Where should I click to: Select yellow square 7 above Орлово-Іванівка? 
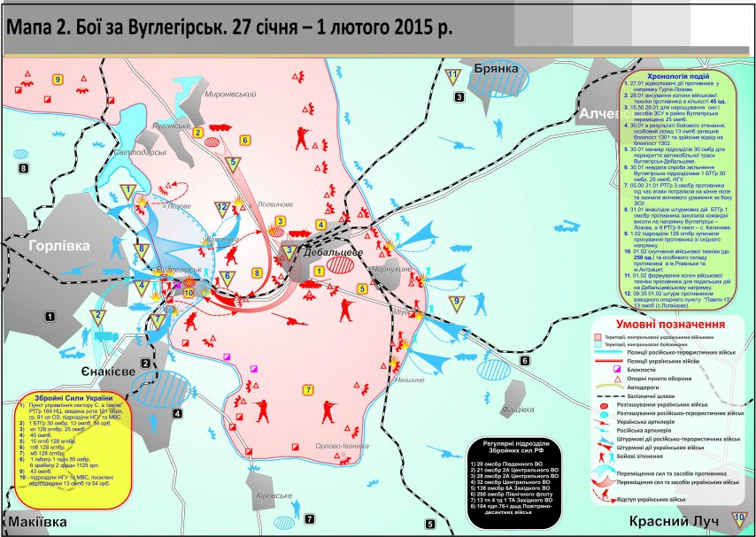pos(308,389)
